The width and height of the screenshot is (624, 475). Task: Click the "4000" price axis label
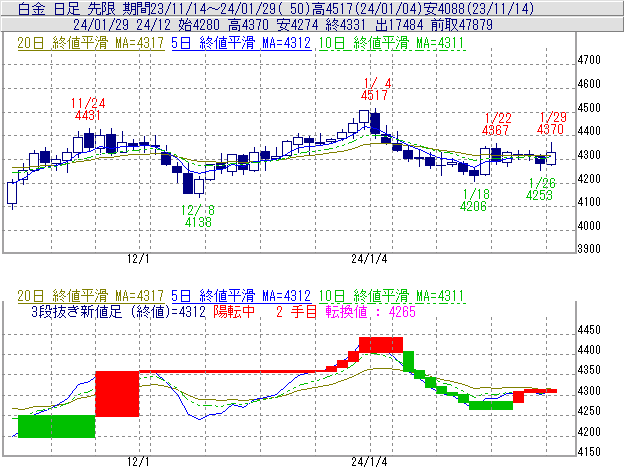(x=589, y=226)
